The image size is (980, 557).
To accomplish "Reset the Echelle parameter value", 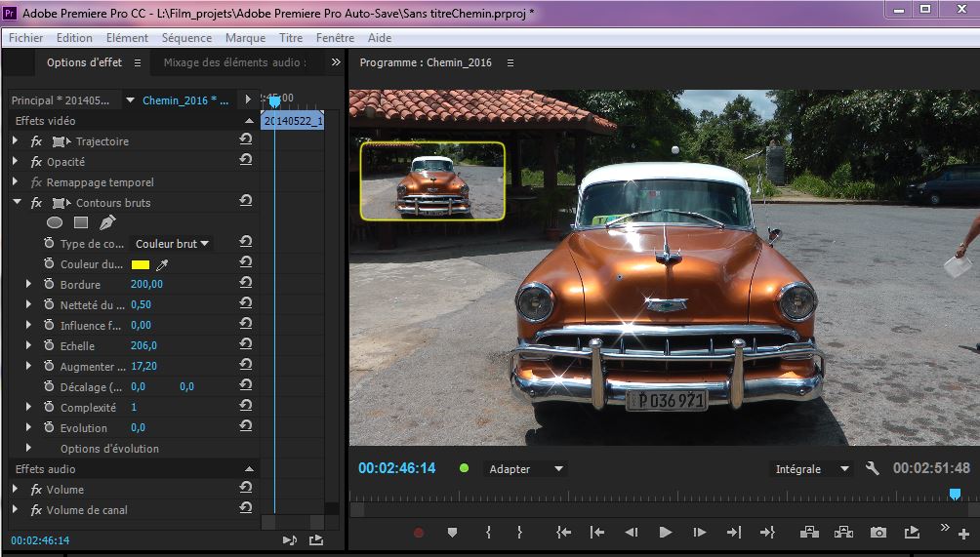I will pos(245,345).
